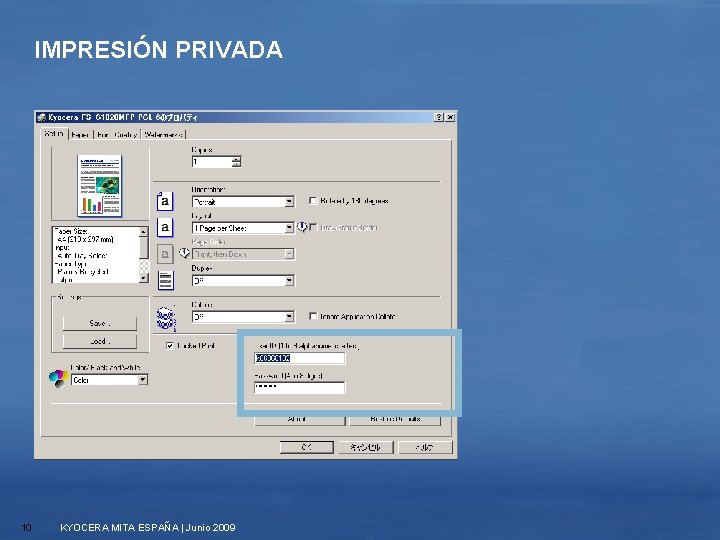The image size is (720, 540).
Task: Click the CMYK color circles icon
Action: (x=58, y=379)
